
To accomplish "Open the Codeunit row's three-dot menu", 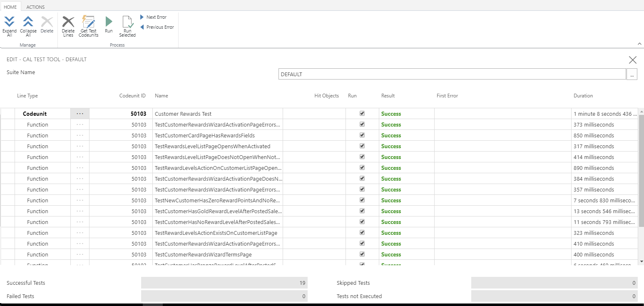I will pyautogui.click(x=80, y=114).
